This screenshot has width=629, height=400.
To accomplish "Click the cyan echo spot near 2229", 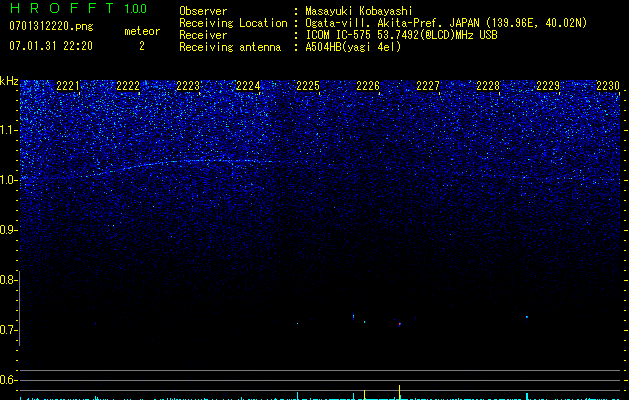I will point(527,317).
